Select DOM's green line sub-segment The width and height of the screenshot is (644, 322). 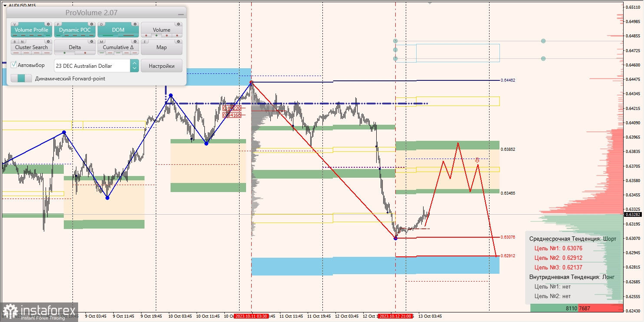click(108, 35)
